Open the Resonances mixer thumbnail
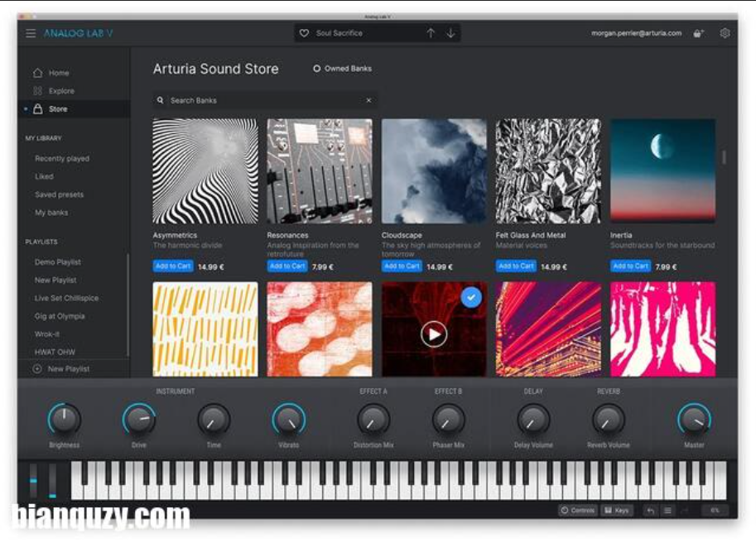Viewport: 756px width, 542px height. pos(320,171)
